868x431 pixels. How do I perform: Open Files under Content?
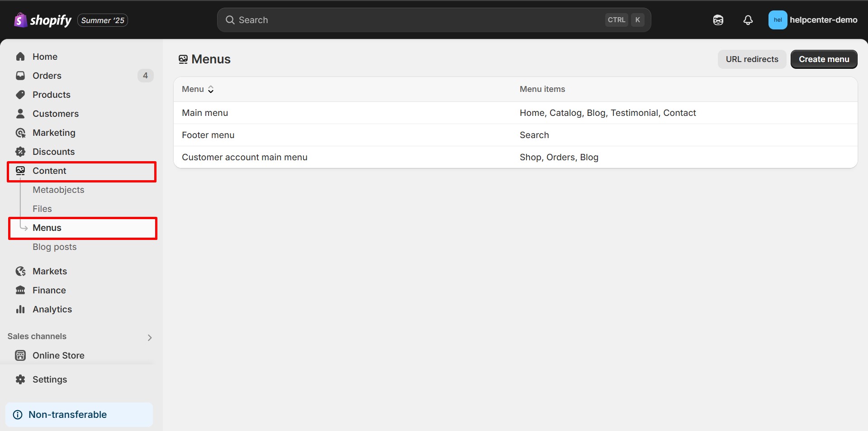42,209
